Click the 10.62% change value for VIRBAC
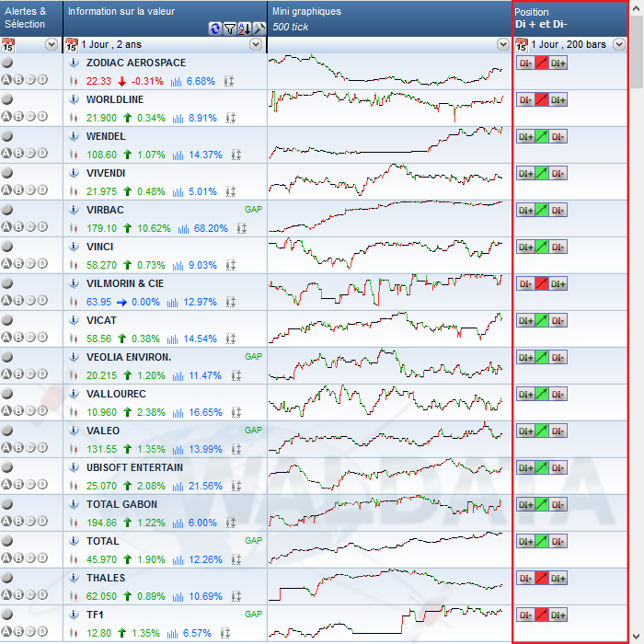Screen dimensions: 644x644 point(154,228)
